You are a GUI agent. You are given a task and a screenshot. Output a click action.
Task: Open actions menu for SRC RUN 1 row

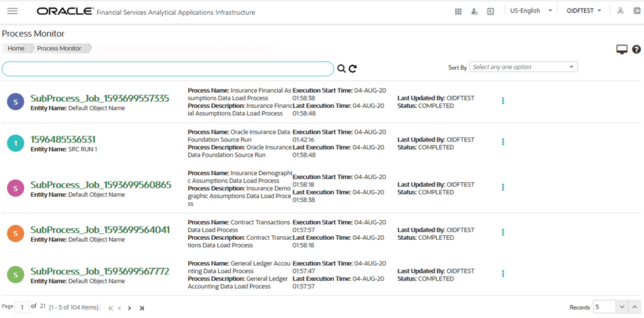click(503, 142)
